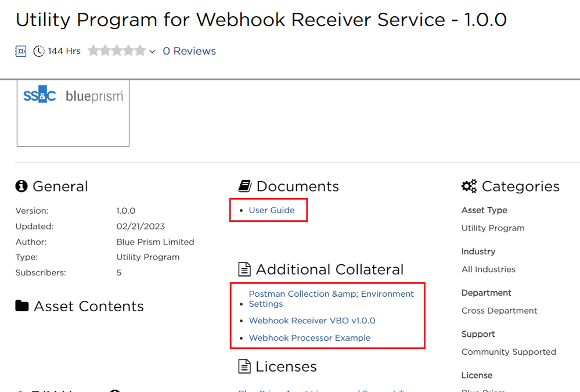580x392 pixels.
Task: Click the clock icon before 144 Hrs
Action: [x=39, y=51]
